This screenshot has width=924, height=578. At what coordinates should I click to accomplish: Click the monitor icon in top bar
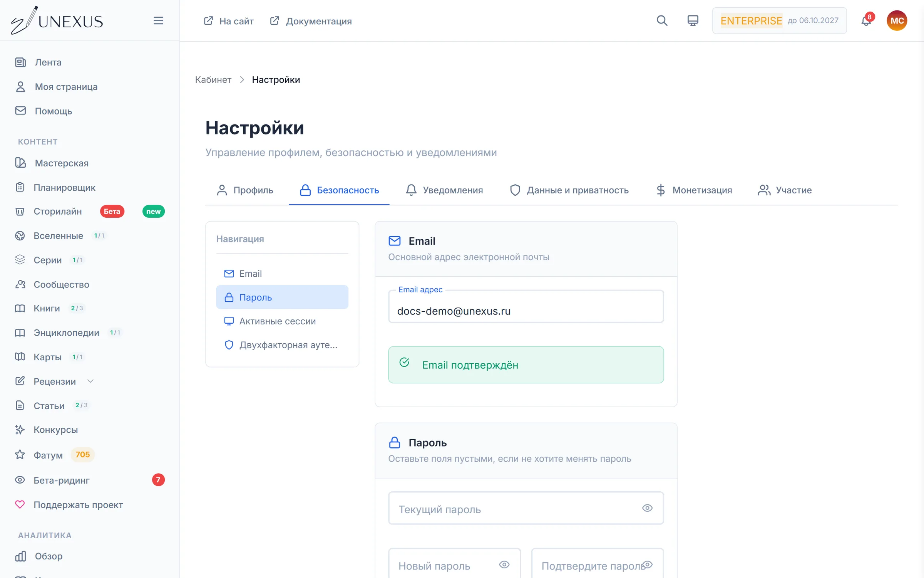693,20
